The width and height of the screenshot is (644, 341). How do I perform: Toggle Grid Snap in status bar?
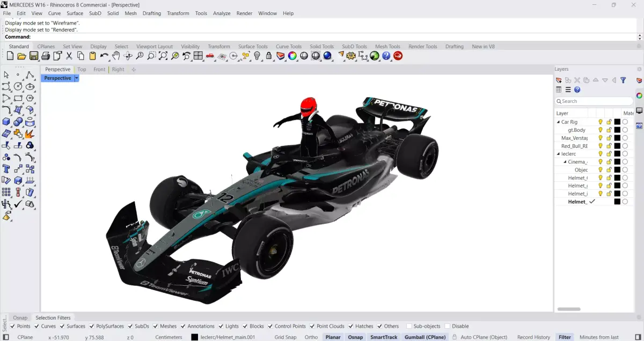coord(286,337)
